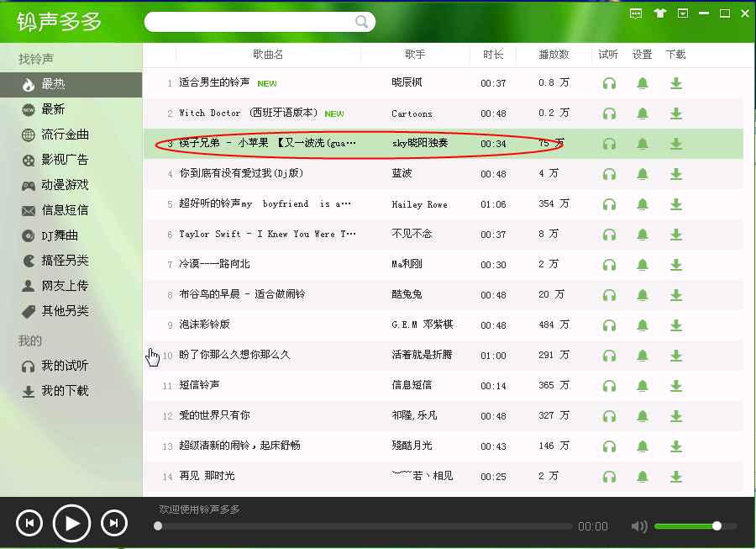
Task: Download 适合男生的铃声 ringtone
Action: pyautogui.click(x=676, y=83)
